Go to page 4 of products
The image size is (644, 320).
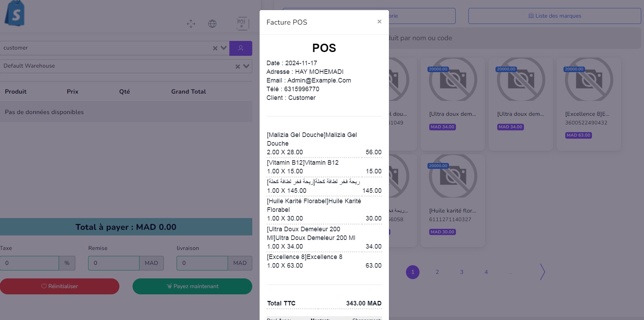point(486,272)
